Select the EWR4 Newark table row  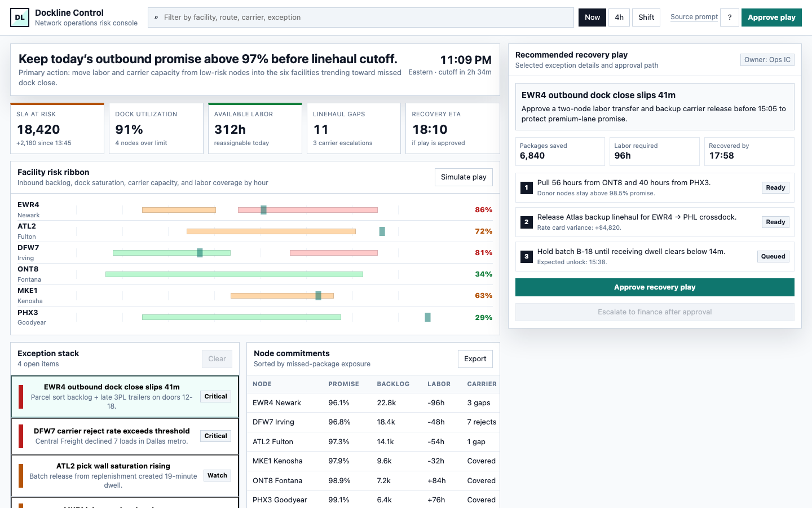[373, 403]
